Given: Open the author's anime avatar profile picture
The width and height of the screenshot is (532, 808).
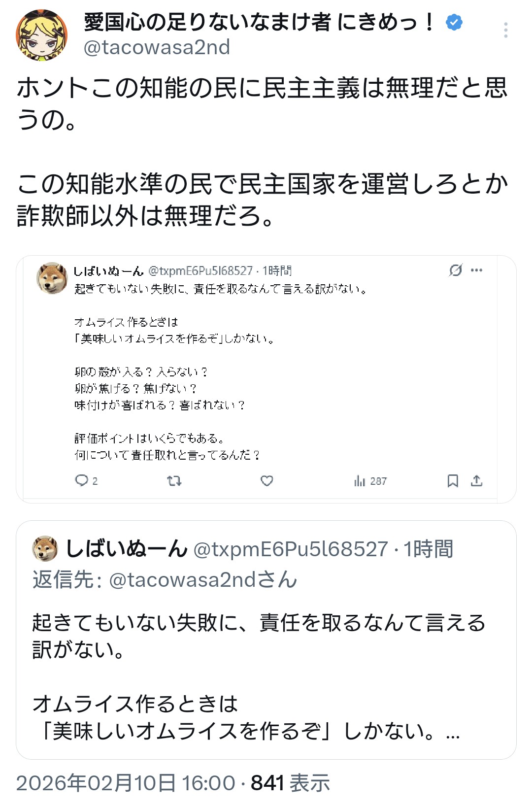Looking at the screenshot, I should click(42, 35).
